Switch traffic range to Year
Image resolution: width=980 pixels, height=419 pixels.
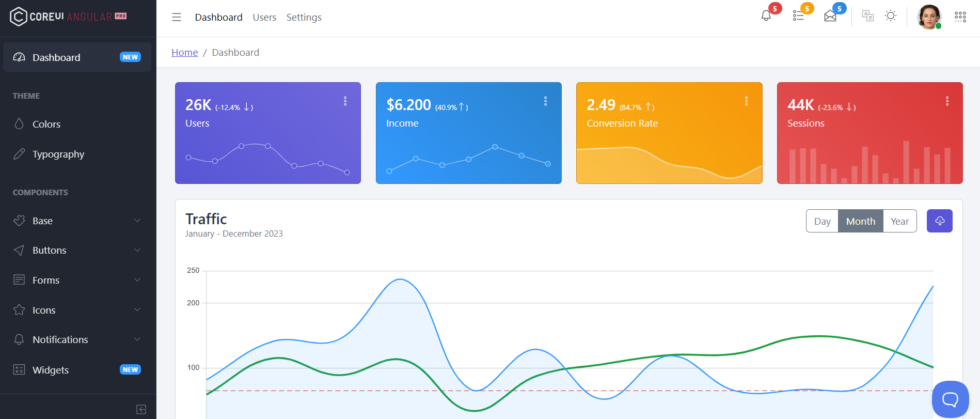click(899, 221)
